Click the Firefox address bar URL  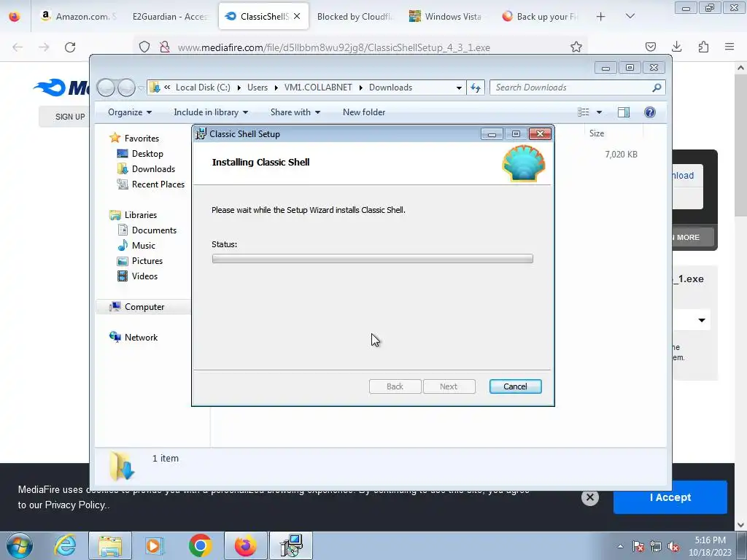(333, 47)
